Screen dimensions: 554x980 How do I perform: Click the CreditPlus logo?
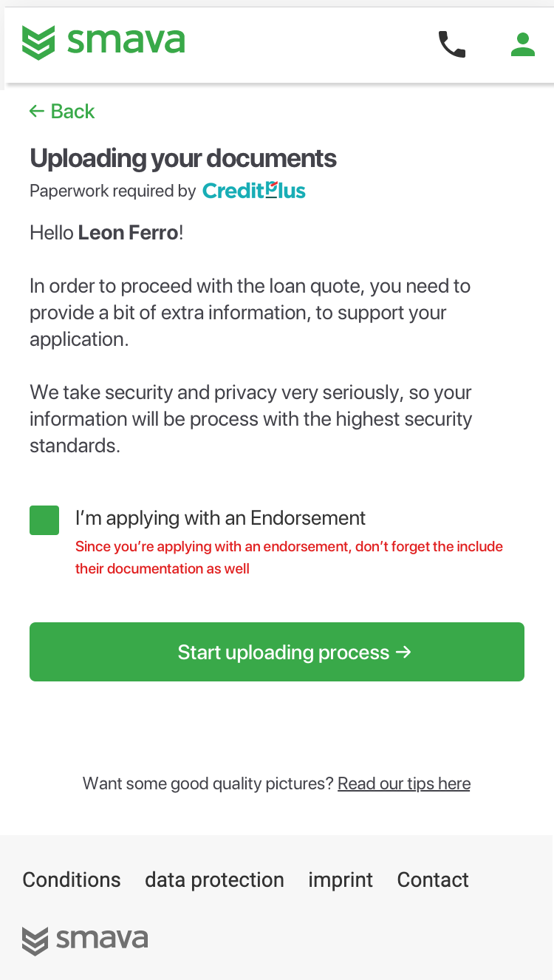coord(253,191)
